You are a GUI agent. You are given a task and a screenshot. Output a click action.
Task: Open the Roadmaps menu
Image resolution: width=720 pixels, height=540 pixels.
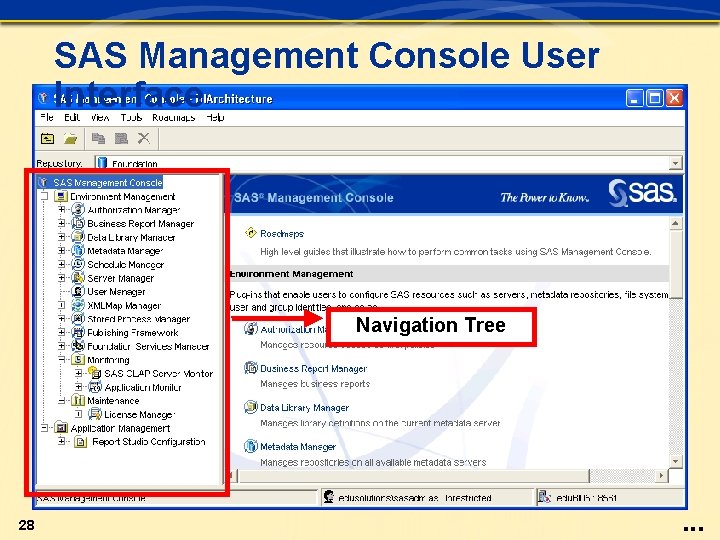174,118
